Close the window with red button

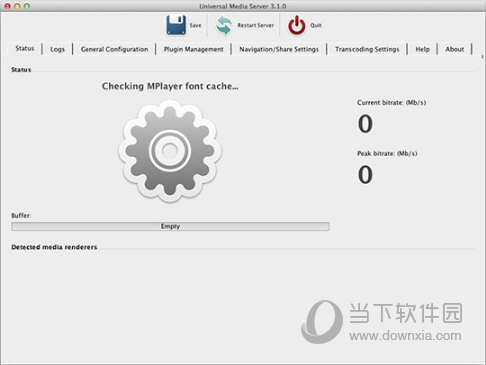(x=7, y=6)
